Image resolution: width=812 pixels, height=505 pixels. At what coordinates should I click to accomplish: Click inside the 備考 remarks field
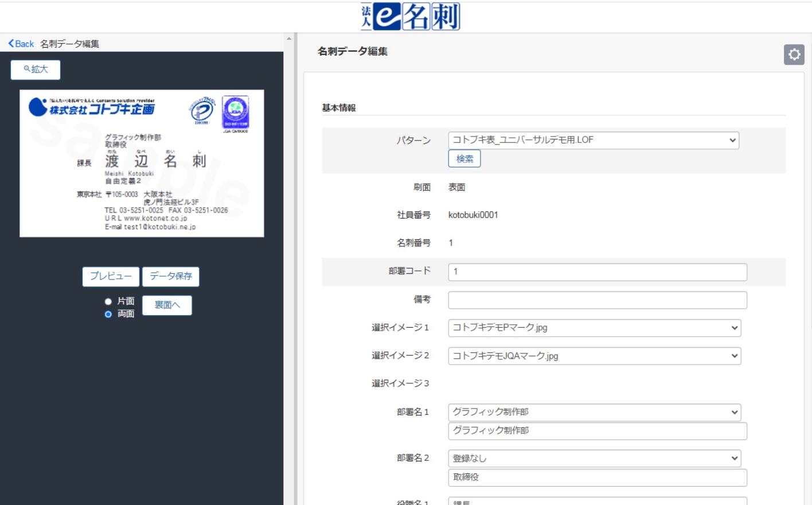tap(596, 300)
